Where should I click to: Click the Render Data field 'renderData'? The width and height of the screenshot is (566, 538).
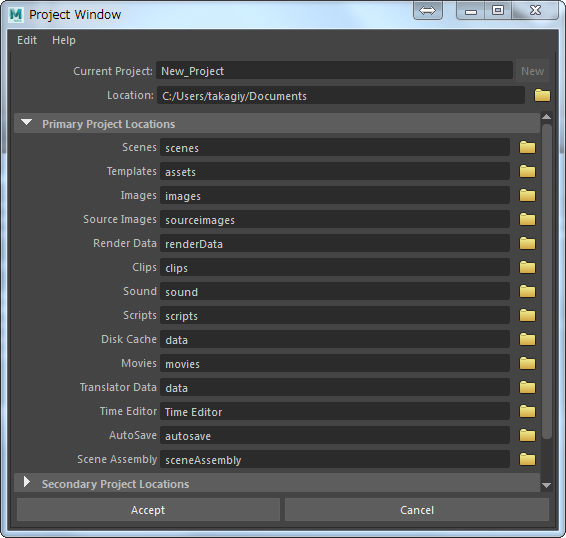[335, 243]
